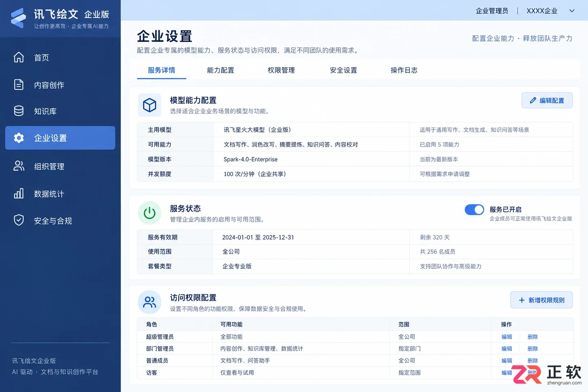
Task: Switch to the 服务详情 tab
Action: coord(162,70)
